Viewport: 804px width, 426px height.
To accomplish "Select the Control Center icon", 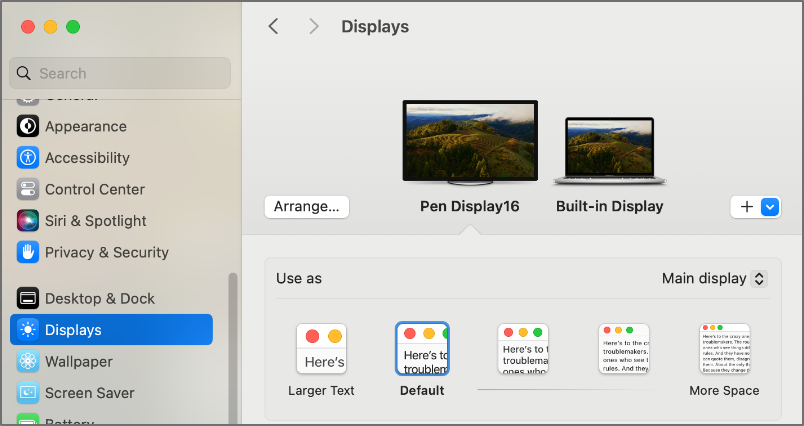I will point(28,189).
